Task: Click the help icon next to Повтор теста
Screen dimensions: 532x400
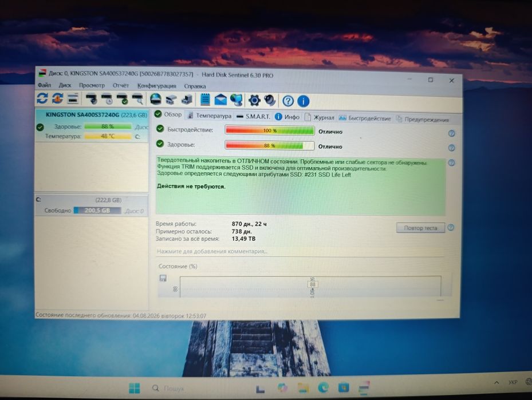Action: [451, 227]
